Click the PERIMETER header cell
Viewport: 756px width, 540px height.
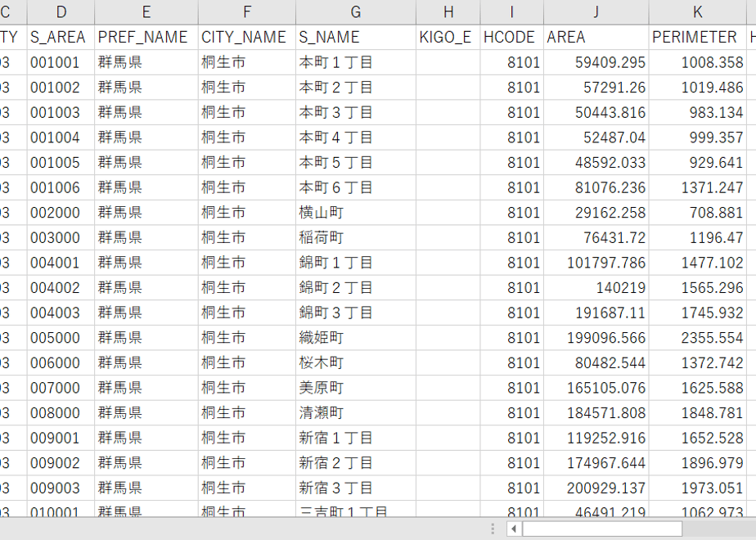(x=697, y=37)
